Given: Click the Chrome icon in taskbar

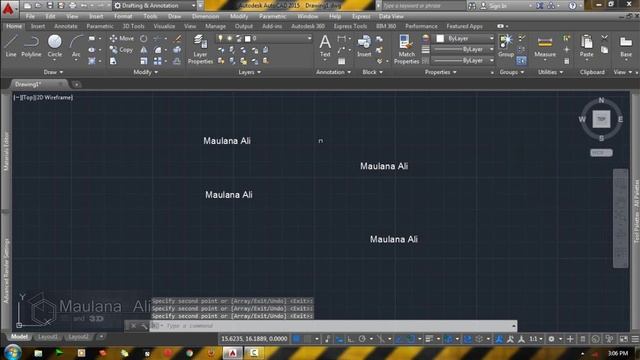Looking at the screenshot, I should [189, 353].
